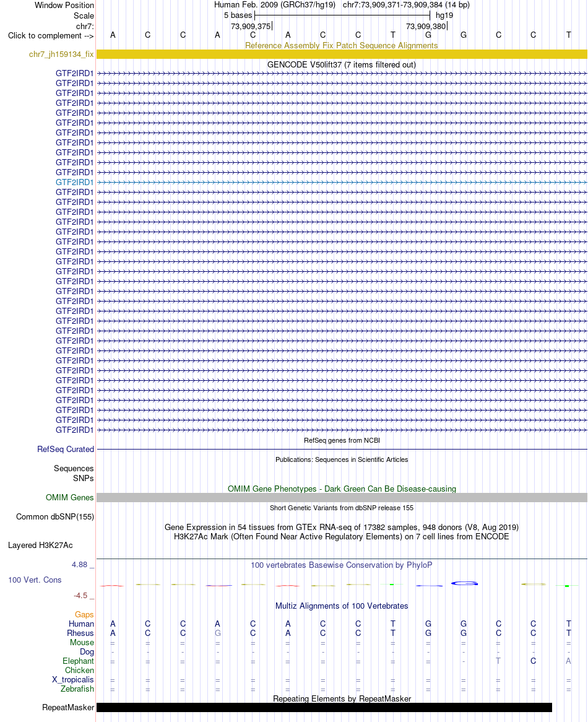The width and height of the screenshot is (588, 722).
Task: Click 'Publications: Sequences in Scientific Articles' title
Action: coord(342,460)
